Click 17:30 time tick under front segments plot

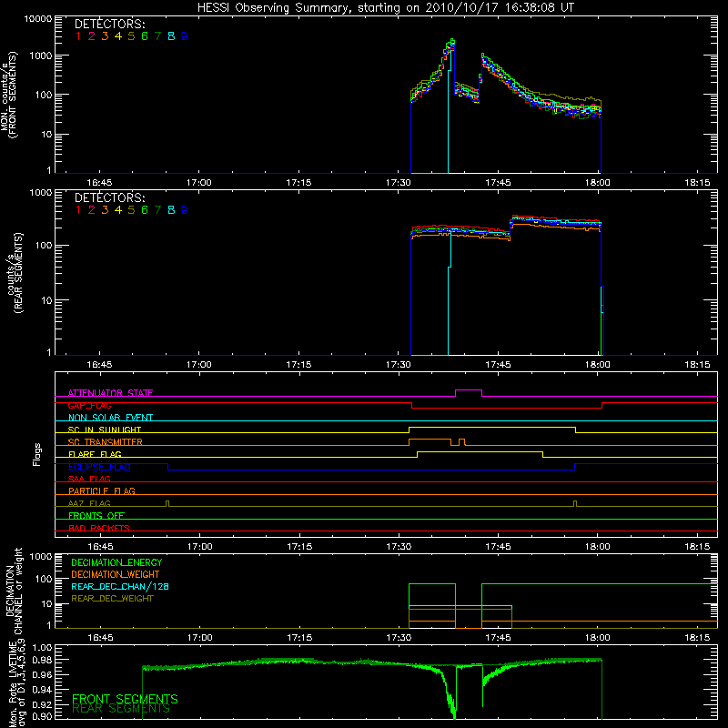(398, 183)
